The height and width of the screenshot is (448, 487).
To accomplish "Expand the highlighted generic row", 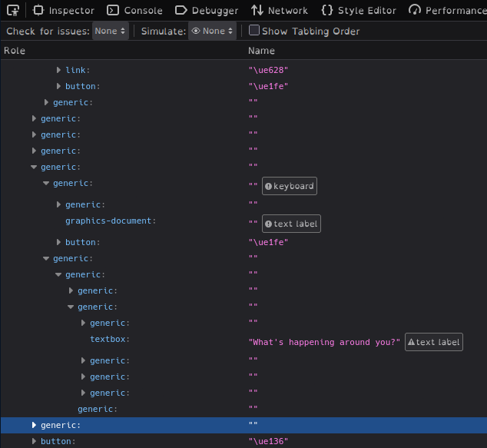I will click(34, 425).
